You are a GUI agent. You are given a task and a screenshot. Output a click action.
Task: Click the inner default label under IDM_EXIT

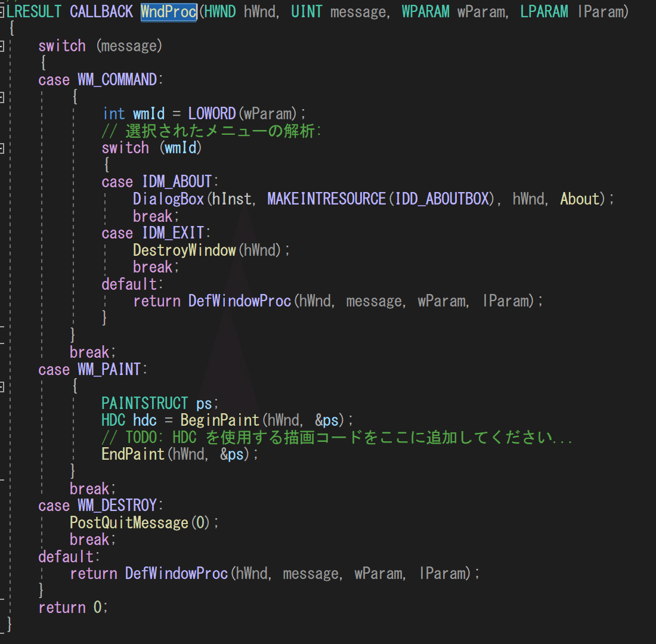(x=129, y=284)
